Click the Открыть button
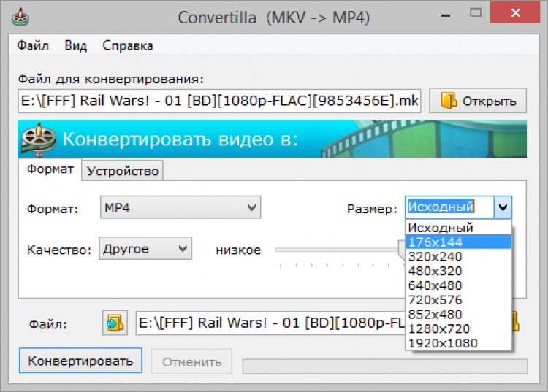The height and width of the screenshot is (392, 548). tap(478, 101)
